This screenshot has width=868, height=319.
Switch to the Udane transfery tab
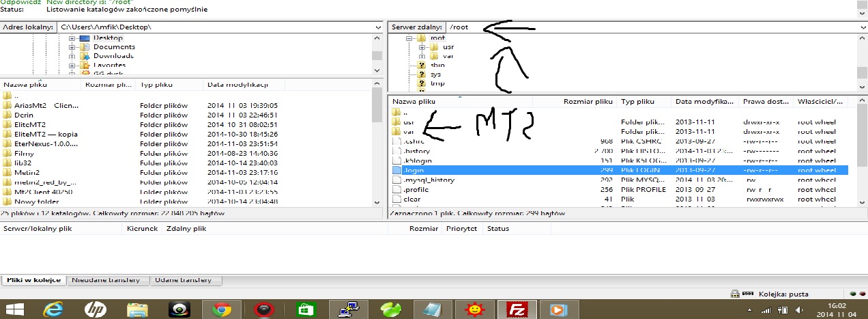point(183,280)
